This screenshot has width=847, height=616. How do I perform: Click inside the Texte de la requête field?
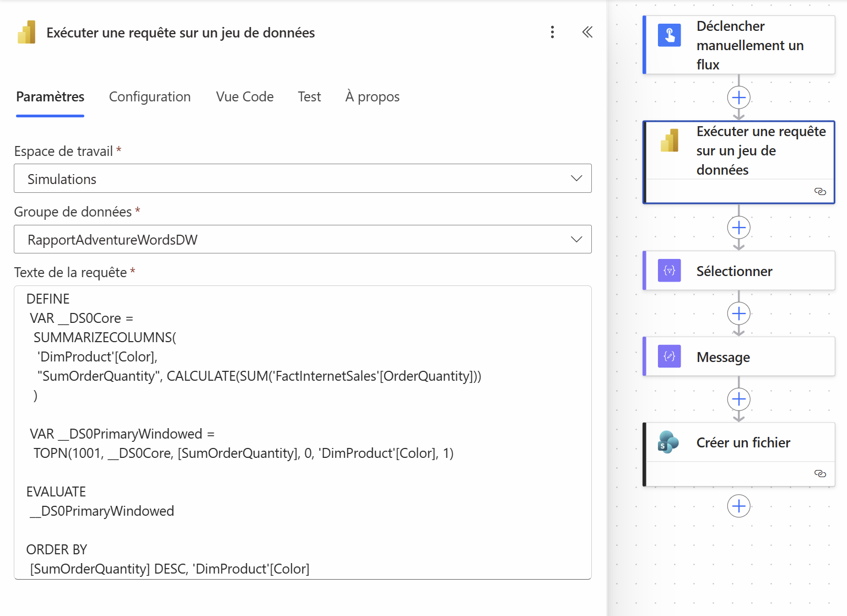[303, 433]
